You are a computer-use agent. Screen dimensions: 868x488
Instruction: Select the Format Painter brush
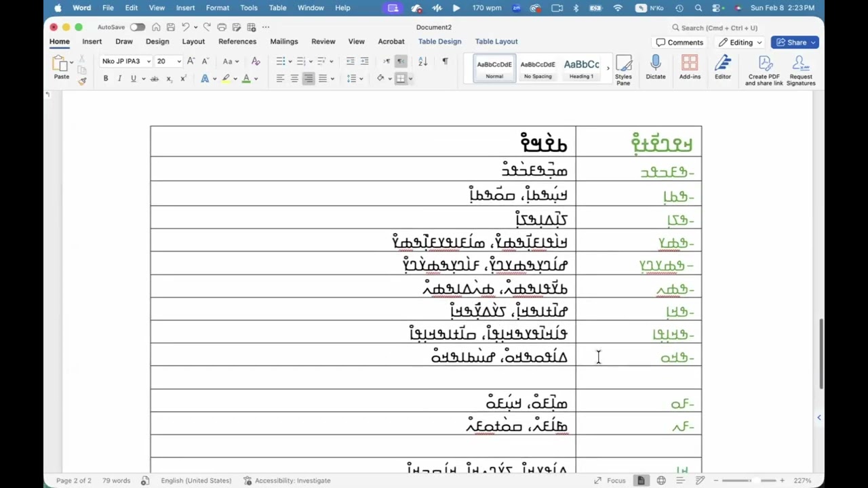click(82, 81)
